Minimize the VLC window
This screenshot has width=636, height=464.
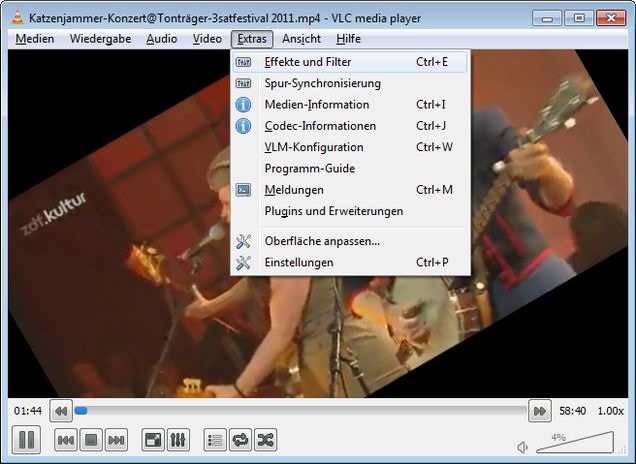[x=547, y=18]
